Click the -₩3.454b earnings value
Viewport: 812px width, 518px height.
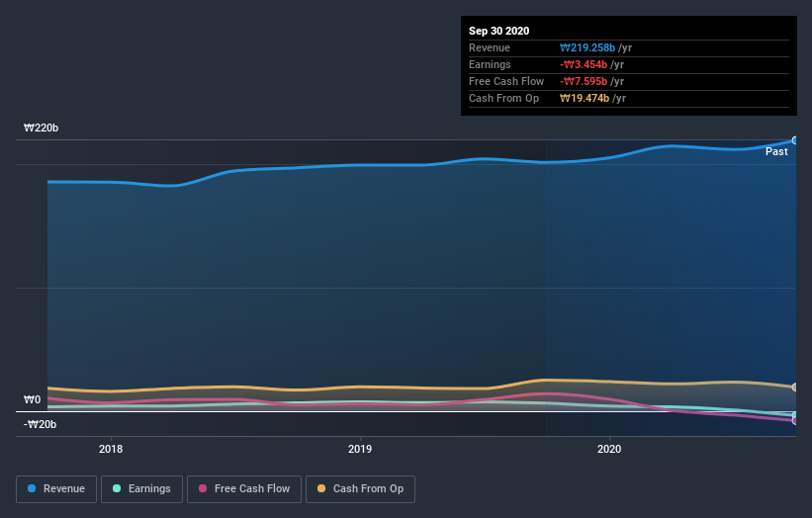[x=584, y=64]
